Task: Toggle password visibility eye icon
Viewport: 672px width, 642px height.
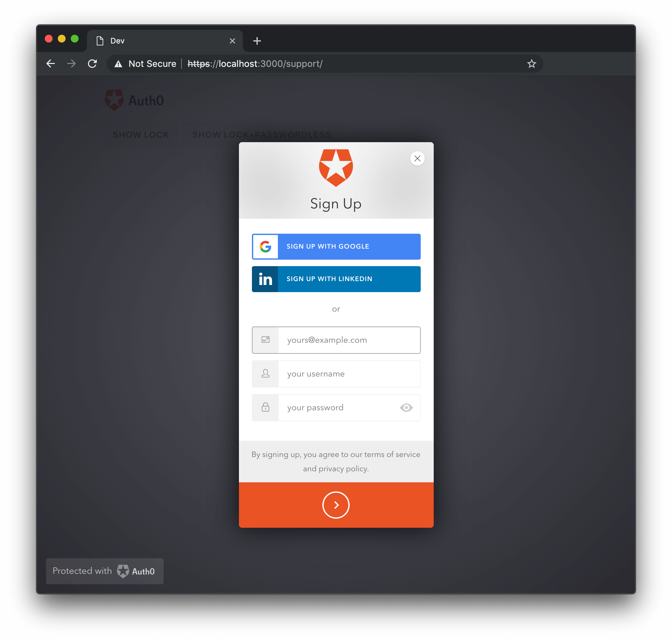Action: tap(406, 407)
